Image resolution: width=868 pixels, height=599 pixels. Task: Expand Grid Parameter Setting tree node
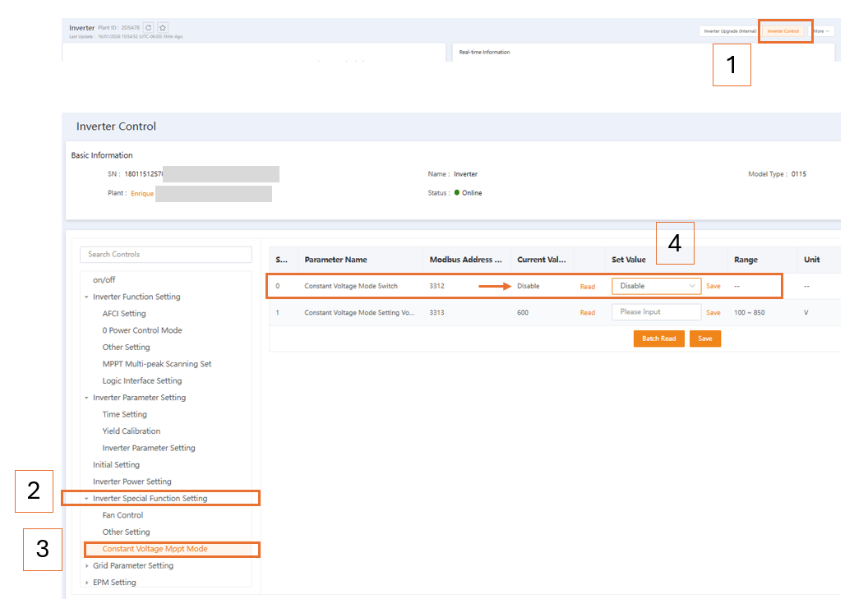pos(86,566)
